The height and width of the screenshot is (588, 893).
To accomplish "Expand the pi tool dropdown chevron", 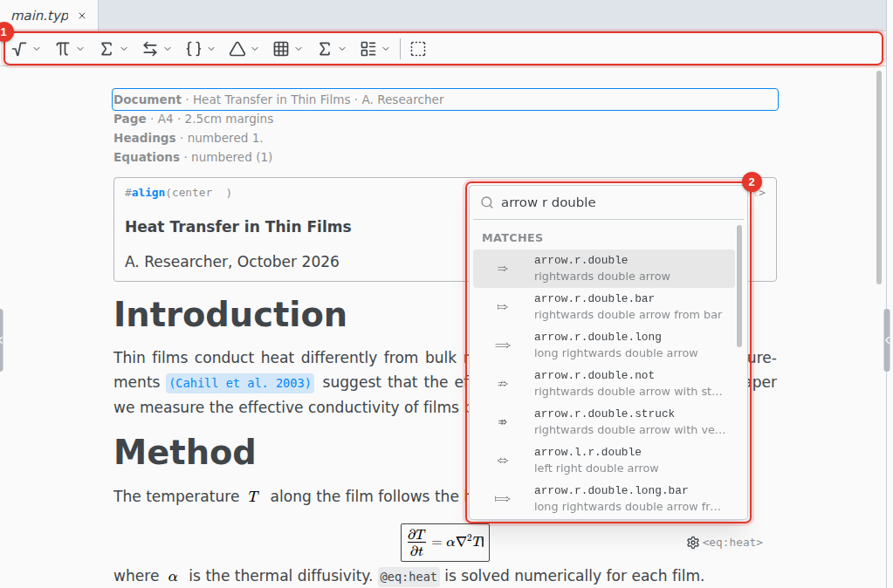I will click(80, 49).
